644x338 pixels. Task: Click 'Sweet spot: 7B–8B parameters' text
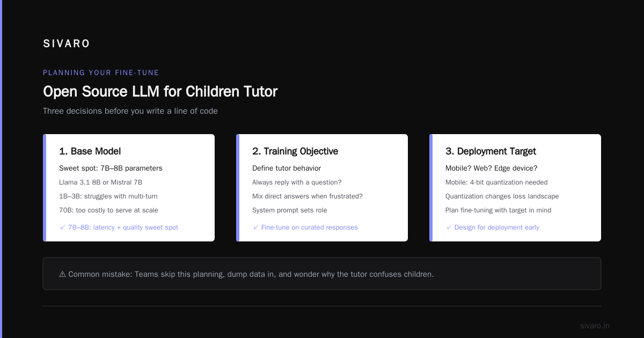(x=111, y=168)
